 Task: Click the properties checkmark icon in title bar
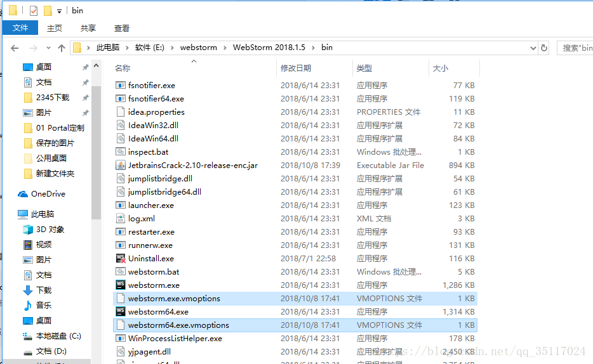point(34,11)
